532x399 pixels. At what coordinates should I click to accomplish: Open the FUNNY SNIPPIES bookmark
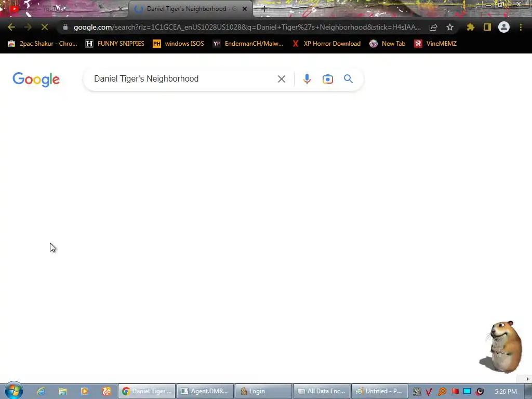pos(115,44)
